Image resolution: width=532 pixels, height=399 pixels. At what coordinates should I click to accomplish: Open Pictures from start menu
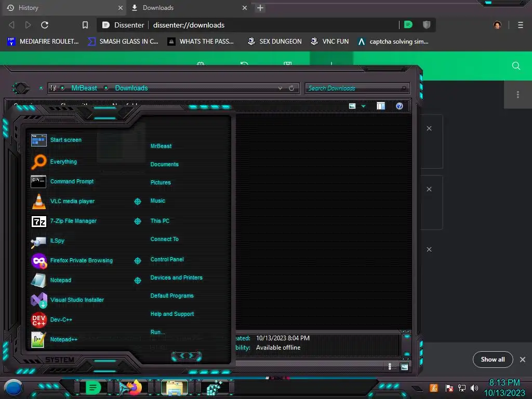point(161,182)
